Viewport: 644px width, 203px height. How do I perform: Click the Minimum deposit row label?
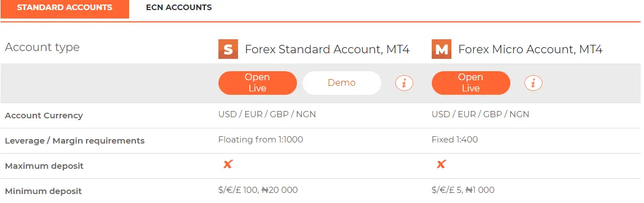[x=43, y=192]
